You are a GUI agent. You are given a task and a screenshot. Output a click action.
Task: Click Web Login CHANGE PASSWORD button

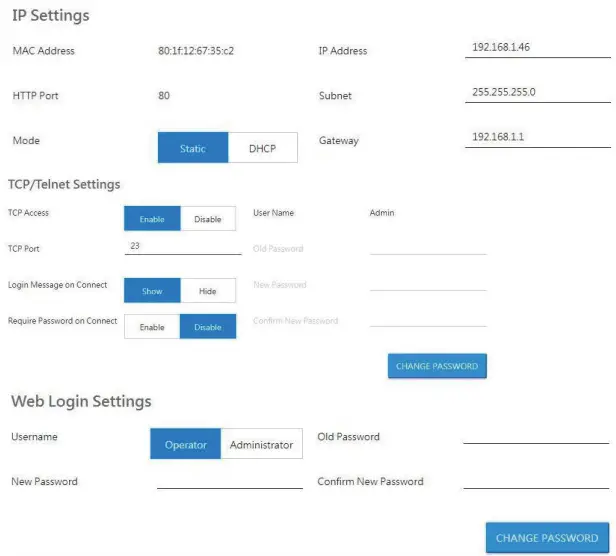(547, 538)
